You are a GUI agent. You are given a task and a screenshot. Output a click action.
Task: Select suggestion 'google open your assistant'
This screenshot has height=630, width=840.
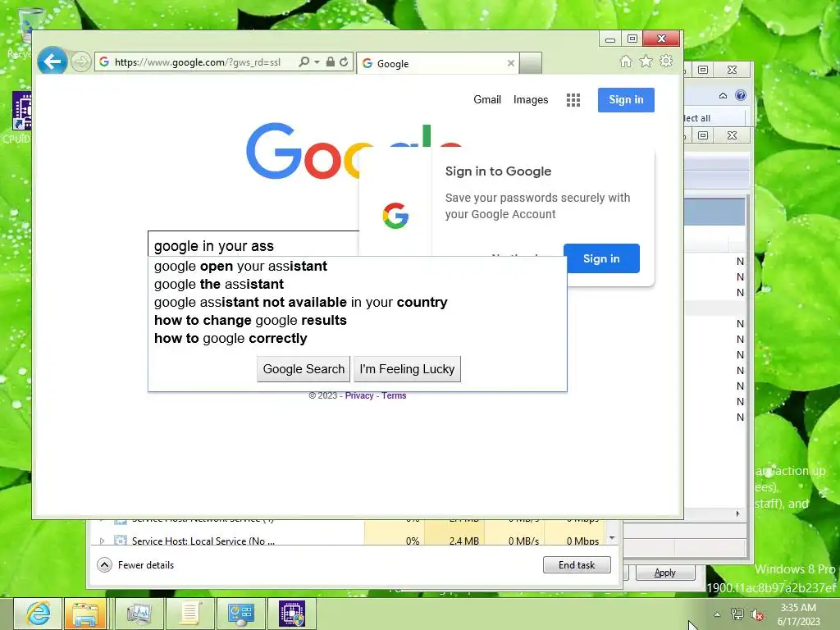(240, 267)
